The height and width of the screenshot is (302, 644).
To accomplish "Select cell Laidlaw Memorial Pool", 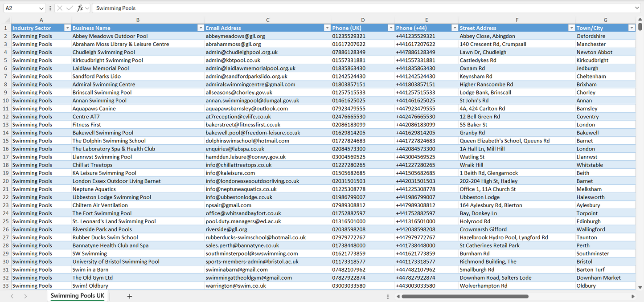I will pos(138,68).
